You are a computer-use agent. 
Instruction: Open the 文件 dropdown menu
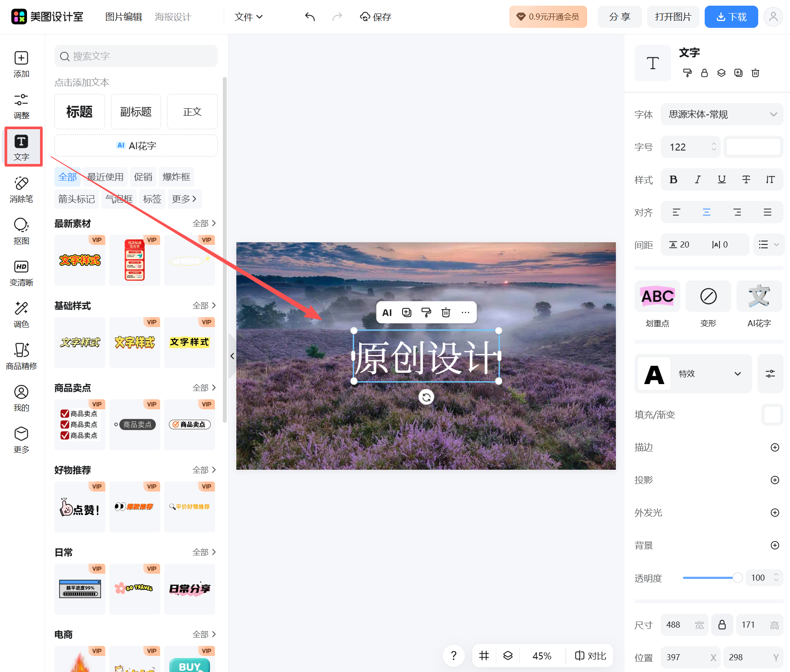[249, 17]
